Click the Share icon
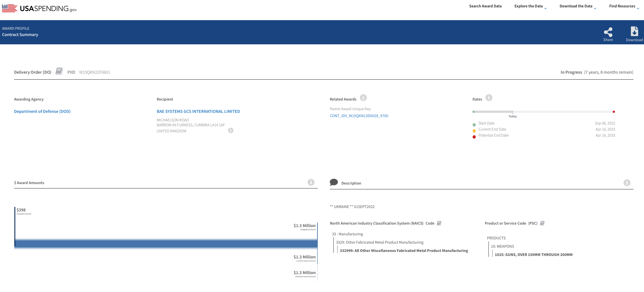The image size is (644, 292). 608,32
